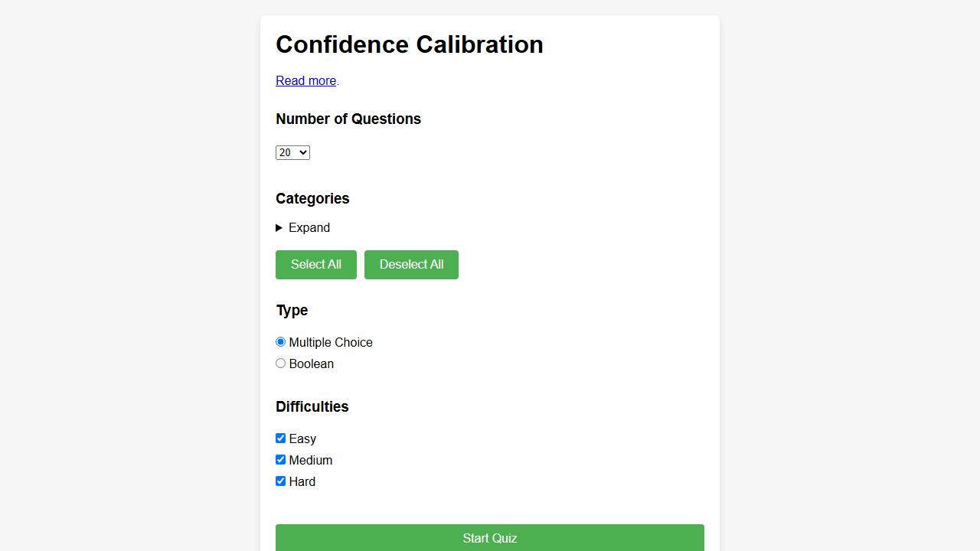Open the Number of Questions dropdown
The height and width of the screenshot is (551, 980).
292,152
